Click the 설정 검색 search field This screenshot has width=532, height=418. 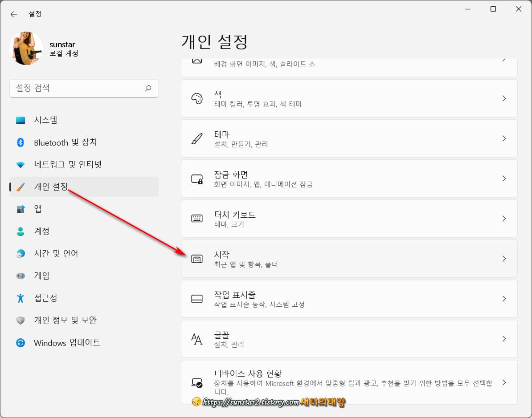click(84, 88)
